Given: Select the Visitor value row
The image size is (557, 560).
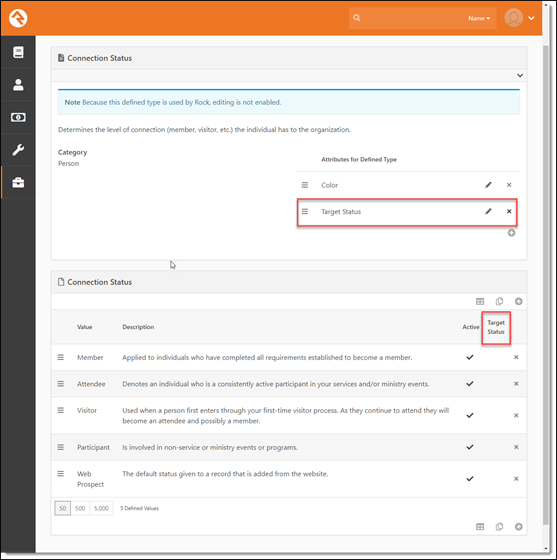Looking at the screenshot, I should (289, 415).
